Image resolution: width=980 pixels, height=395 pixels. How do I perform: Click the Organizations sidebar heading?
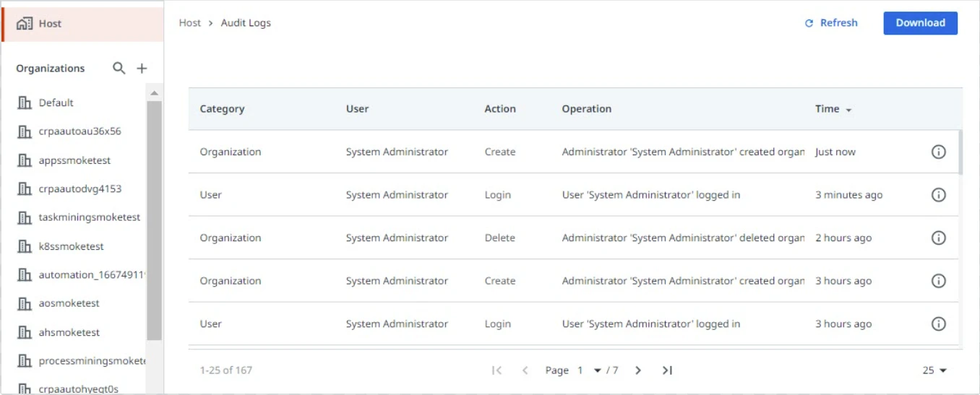click(x=51, y=69)
